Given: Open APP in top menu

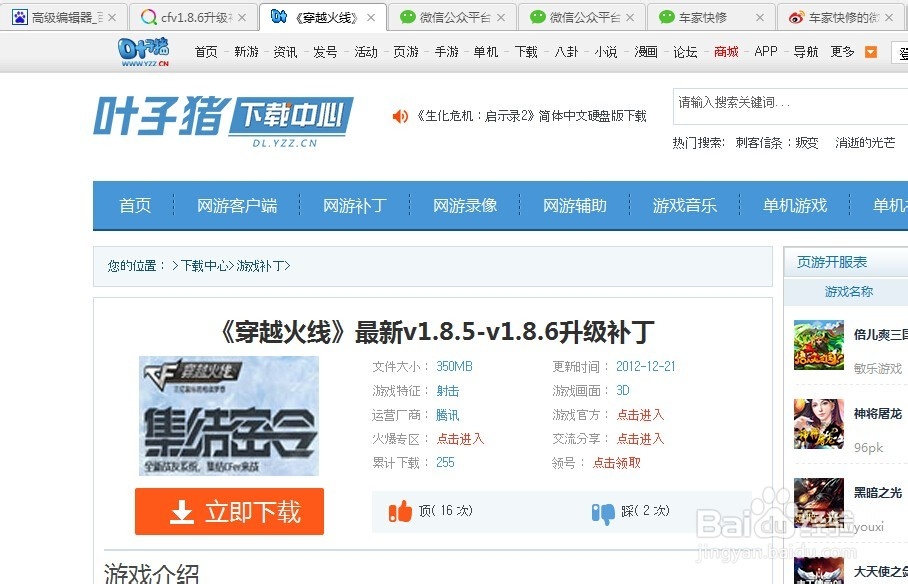Looking at the screenshot, I should click(x=766, y=52).
